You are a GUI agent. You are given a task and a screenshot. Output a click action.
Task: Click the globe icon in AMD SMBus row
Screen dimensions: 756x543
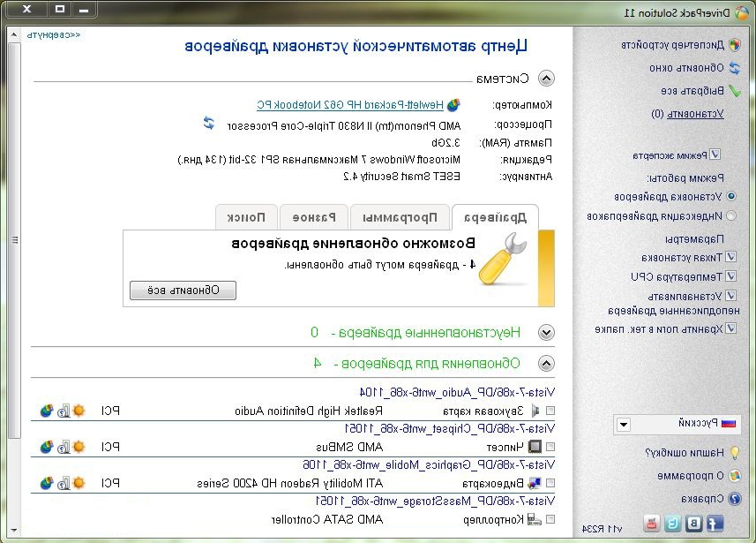coord(47,447)
